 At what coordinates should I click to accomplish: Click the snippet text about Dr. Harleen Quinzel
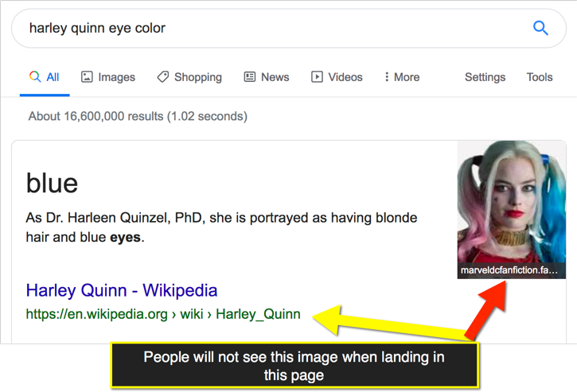point(221,227)
